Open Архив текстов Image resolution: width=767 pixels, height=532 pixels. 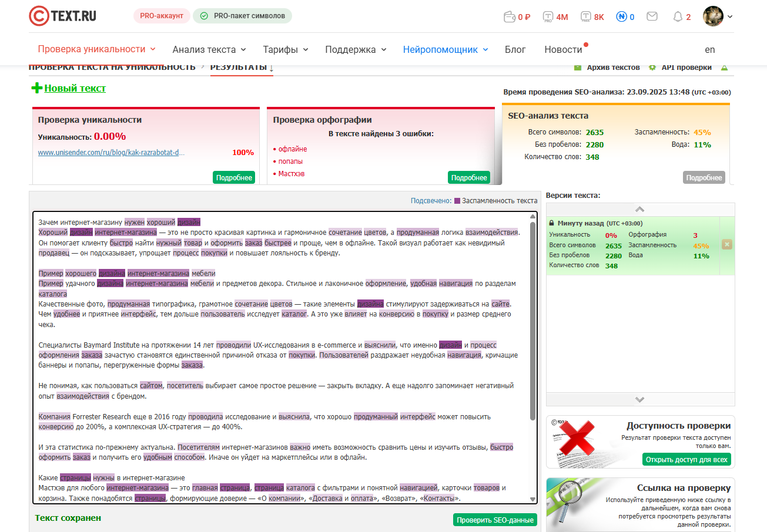click(x=613, y=68)
